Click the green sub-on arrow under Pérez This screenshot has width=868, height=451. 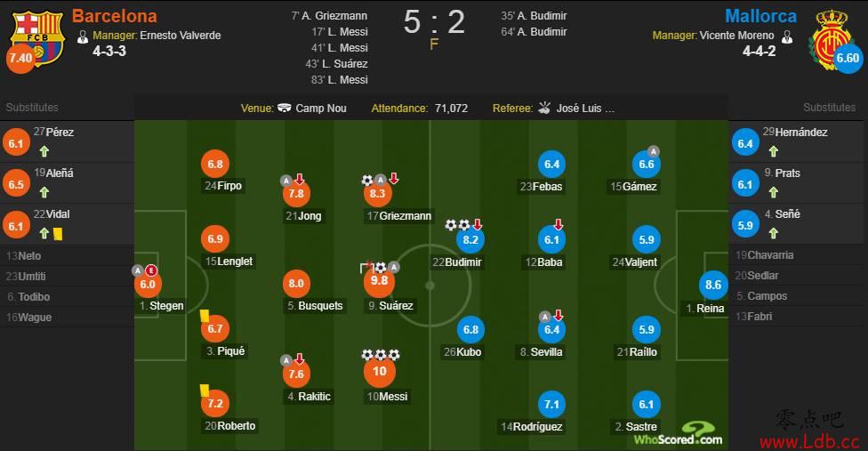pyautogui.click(x=44, y=151)
